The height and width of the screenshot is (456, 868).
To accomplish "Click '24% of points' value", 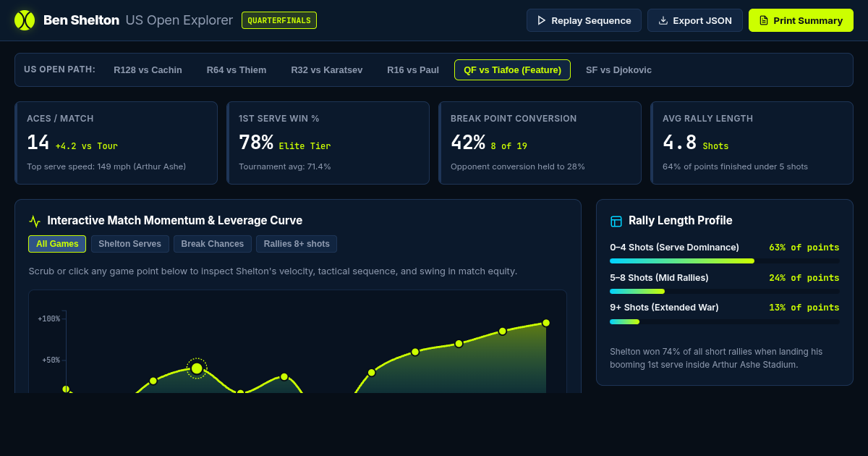I will point(804,278).
